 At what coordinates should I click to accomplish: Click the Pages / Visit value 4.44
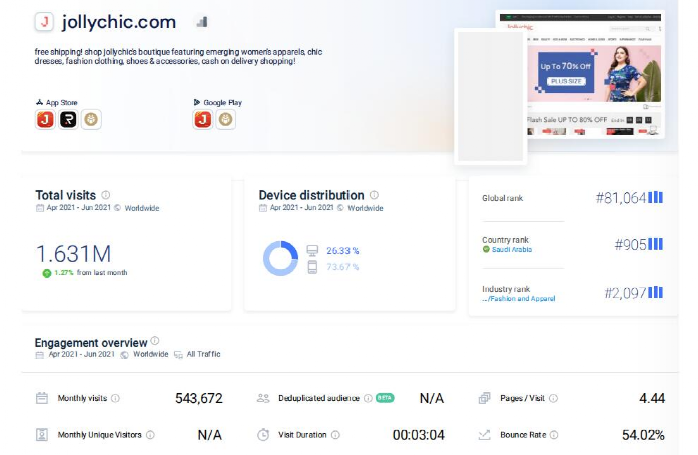[652, 398]
